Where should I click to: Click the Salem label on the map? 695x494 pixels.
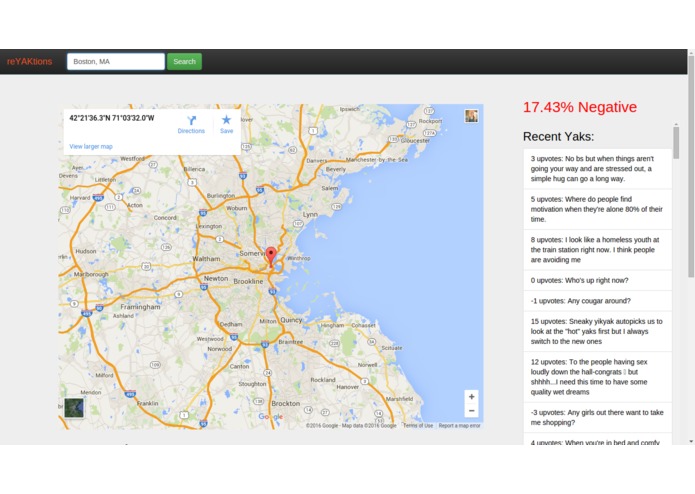(x=329, y=188)
